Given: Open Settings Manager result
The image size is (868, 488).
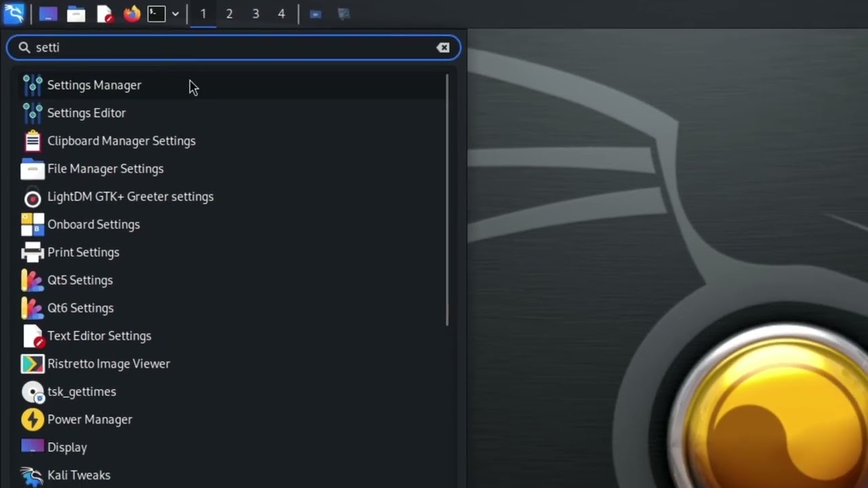Looking at the screenshot, I should (x=233, y=85).
